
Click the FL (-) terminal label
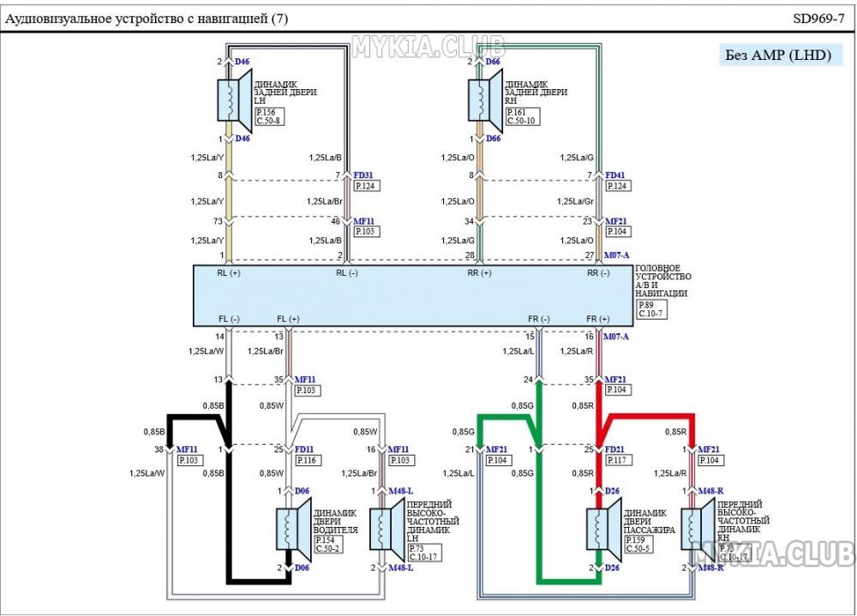229,319
